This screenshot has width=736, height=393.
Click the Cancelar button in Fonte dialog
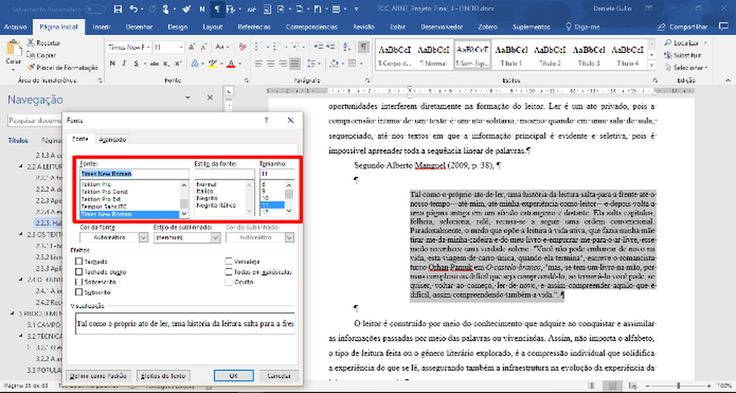279,376
